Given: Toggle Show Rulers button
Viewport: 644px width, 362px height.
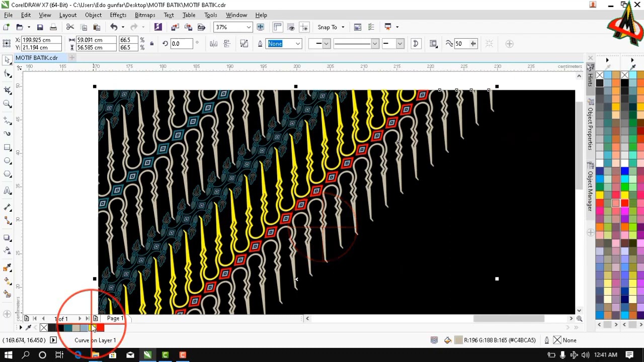Looking at the screenshot, I should point(277,27).
